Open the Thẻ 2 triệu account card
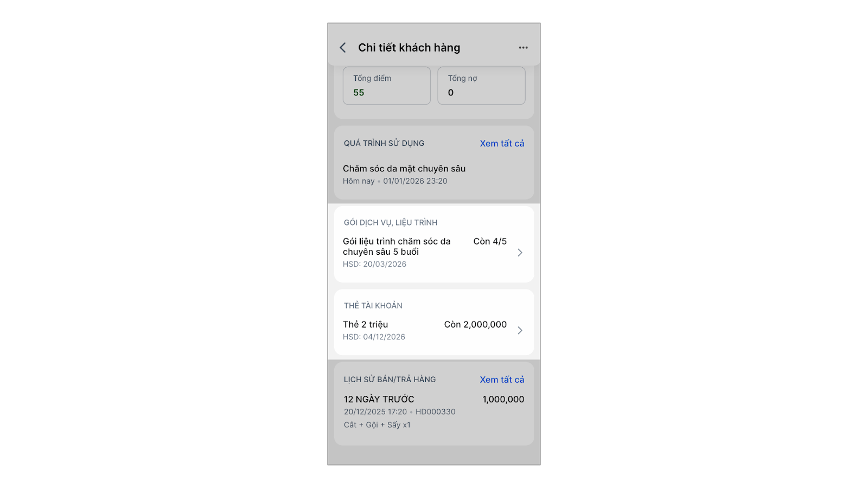This screenshot has width=868, height=488. click(x=365, y=324)
